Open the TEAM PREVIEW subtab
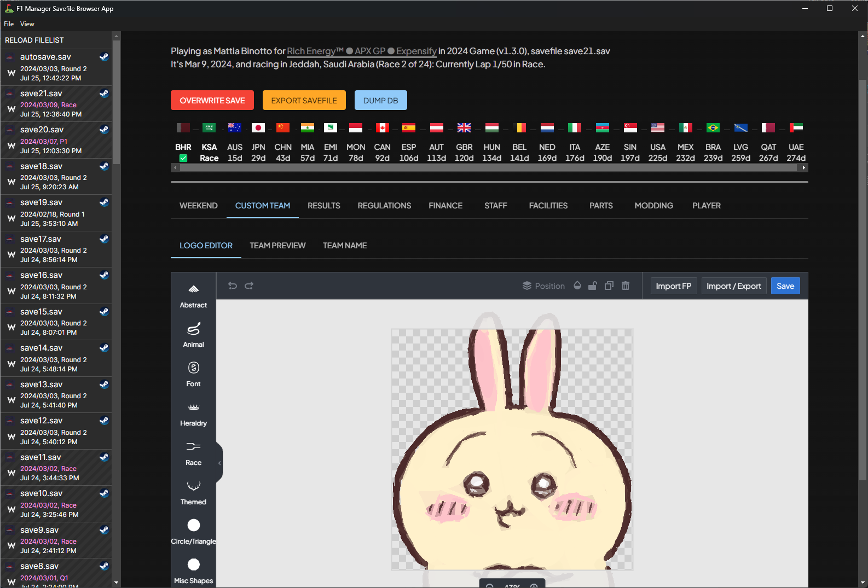 (x=277, y=246)
